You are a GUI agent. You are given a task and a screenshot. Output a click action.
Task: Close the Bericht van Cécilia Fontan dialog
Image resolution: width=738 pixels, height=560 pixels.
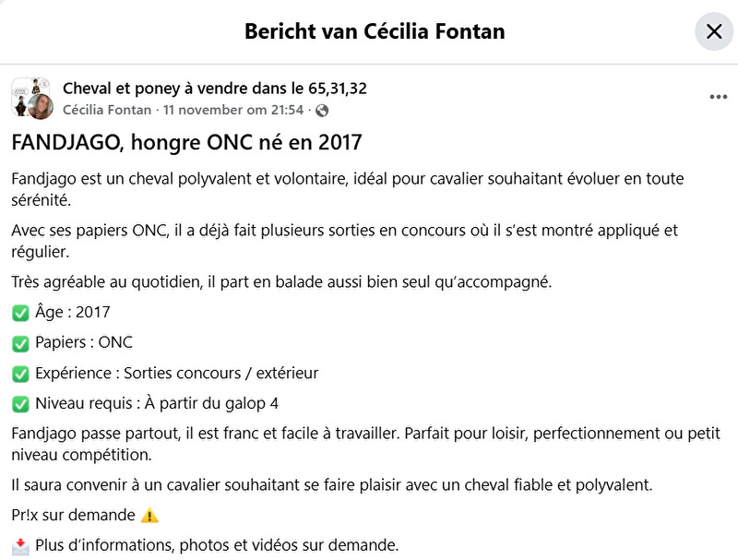713,31
